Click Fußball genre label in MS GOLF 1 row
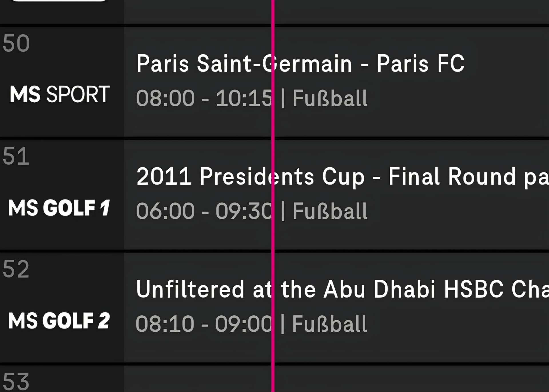549x392 pixels. [x=330, y=211]
